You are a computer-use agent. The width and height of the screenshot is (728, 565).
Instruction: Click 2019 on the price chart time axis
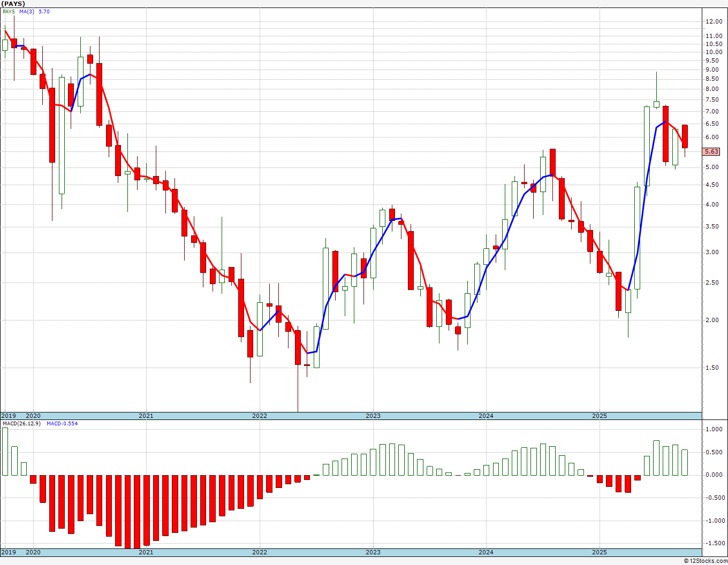pos(8,416)
